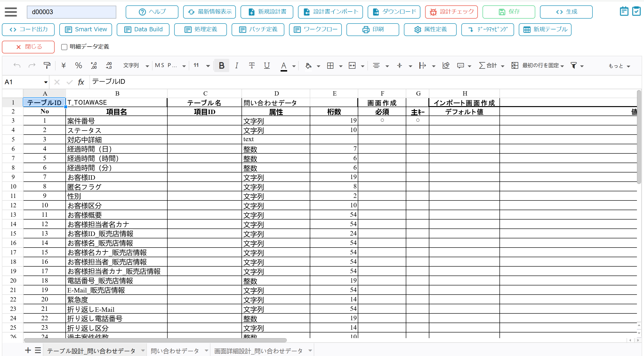Screen dimensions: 644x356
Task: Select column header D
Action: (x=276, y=93)
